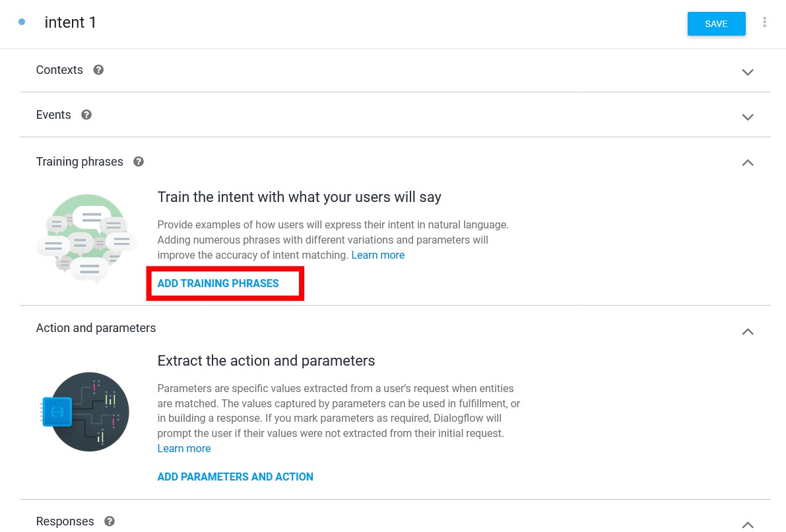Click the Action and parameters heading
Screen dimensions: 786x532
pos(96,328)
